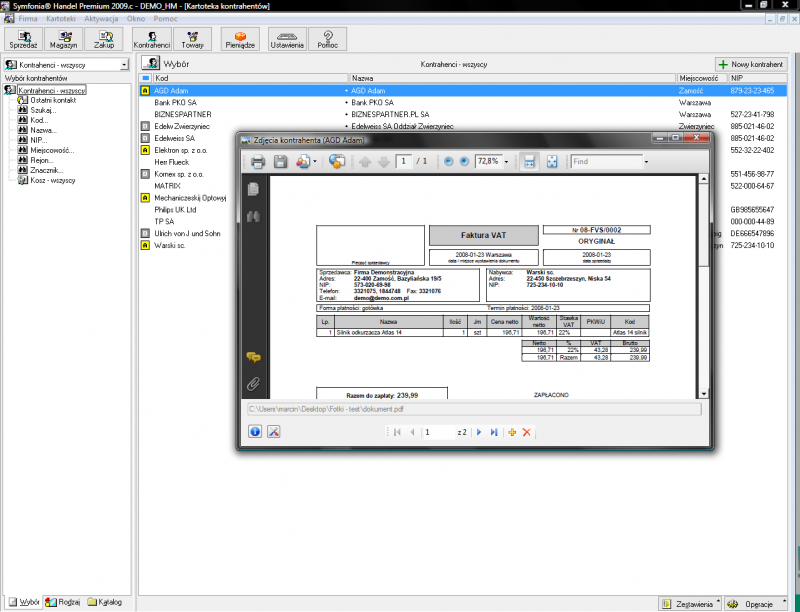Switch to the Rodzaj bottom tab
Screen dimensions: 800x612
pos(63,602)
